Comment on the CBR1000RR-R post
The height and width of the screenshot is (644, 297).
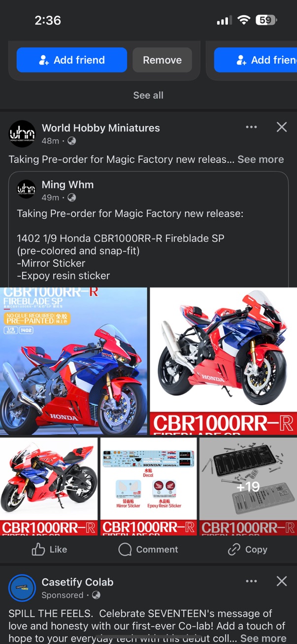[148, 549]
